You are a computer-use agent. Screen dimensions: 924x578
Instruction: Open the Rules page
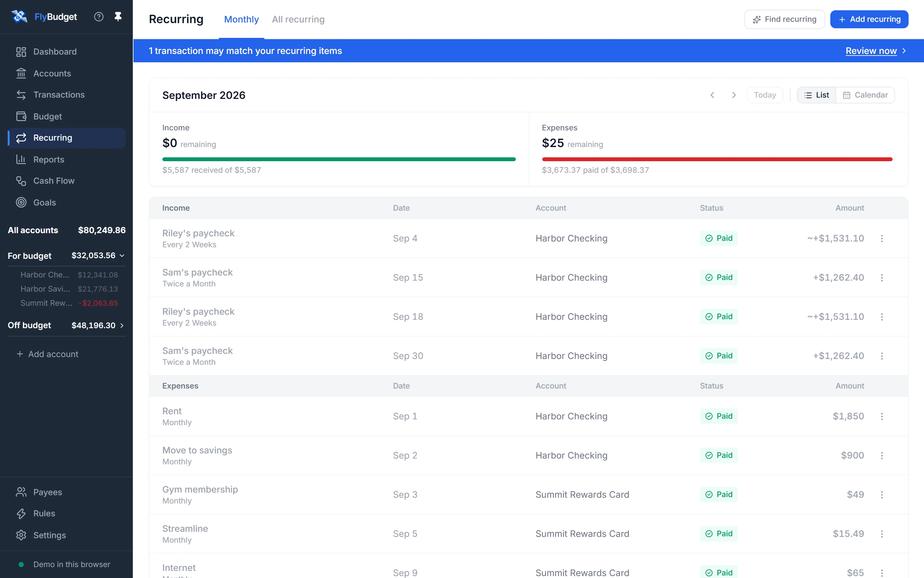click(x=66, y=513)
